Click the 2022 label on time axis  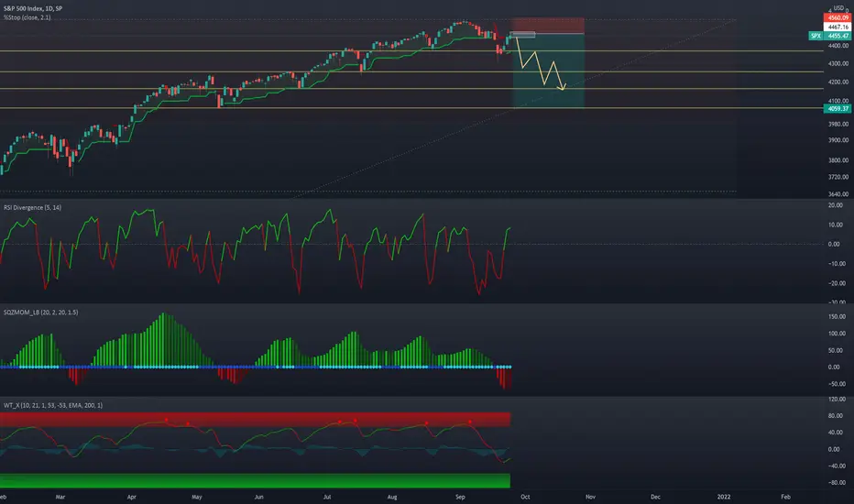pos(723,497)
